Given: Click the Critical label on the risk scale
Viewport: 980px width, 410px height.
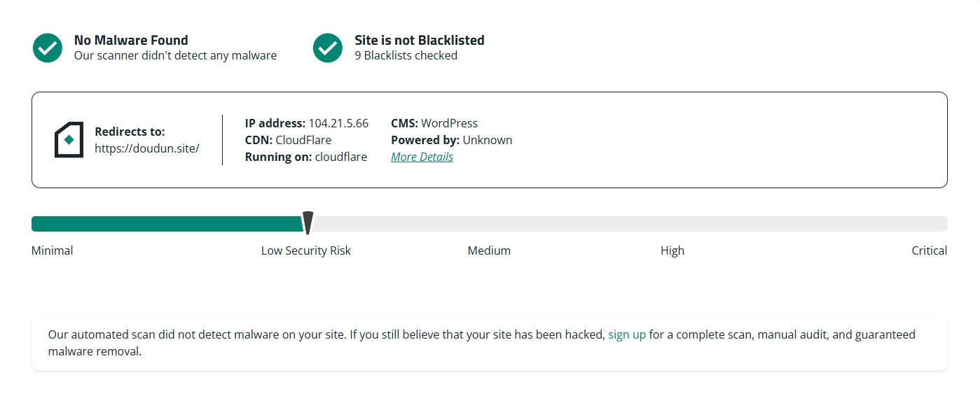Looking at the screenshot, I should tap(930, 250).
